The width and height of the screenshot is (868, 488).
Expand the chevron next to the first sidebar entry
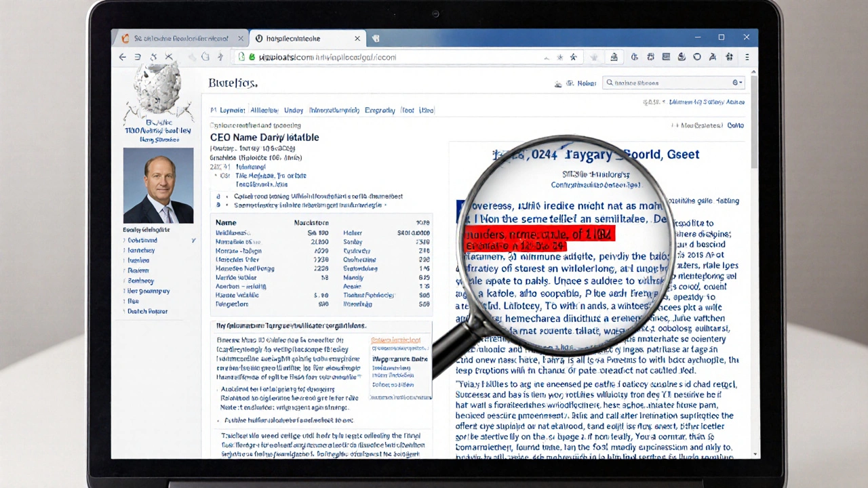point(194,240)
